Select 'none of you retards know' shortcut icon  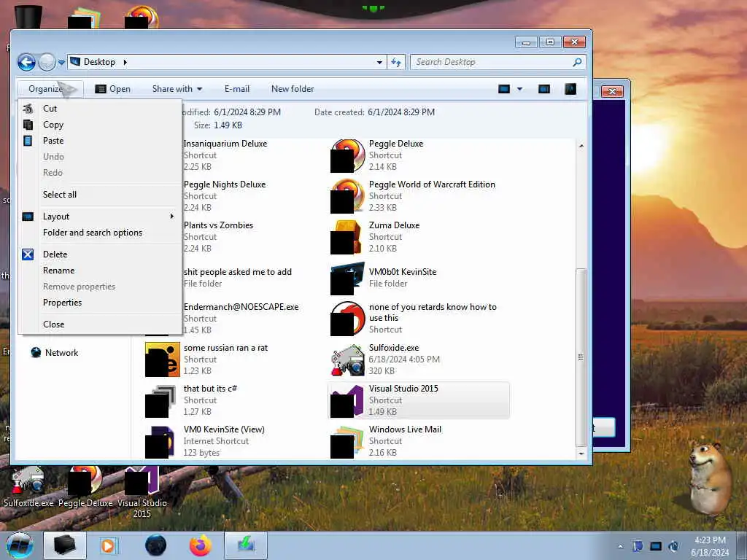(x=348, y=319)
